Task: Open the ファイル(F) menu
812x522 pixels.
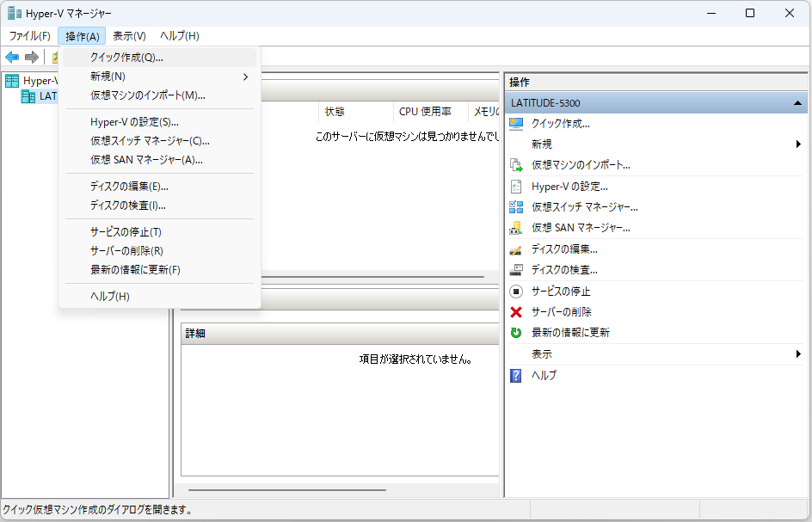Action: [x=30, y=36]
